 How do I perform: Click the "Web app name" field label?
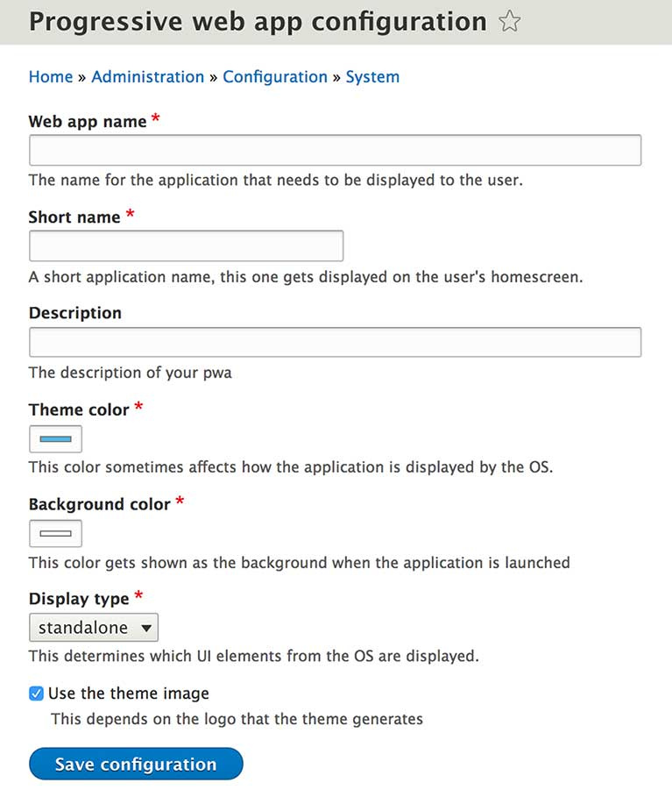(x=88, y=122)
